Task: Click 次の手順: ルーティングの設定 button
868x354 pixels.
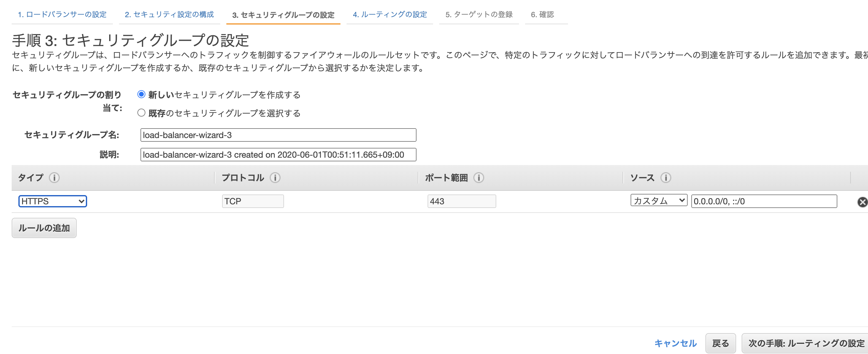Action: 806,343
